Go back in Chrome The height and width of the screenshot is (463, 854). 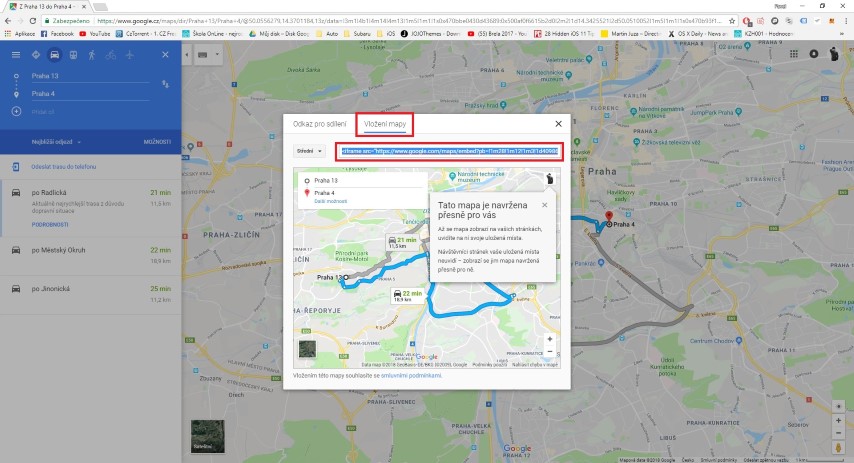[x=8, y=21]
